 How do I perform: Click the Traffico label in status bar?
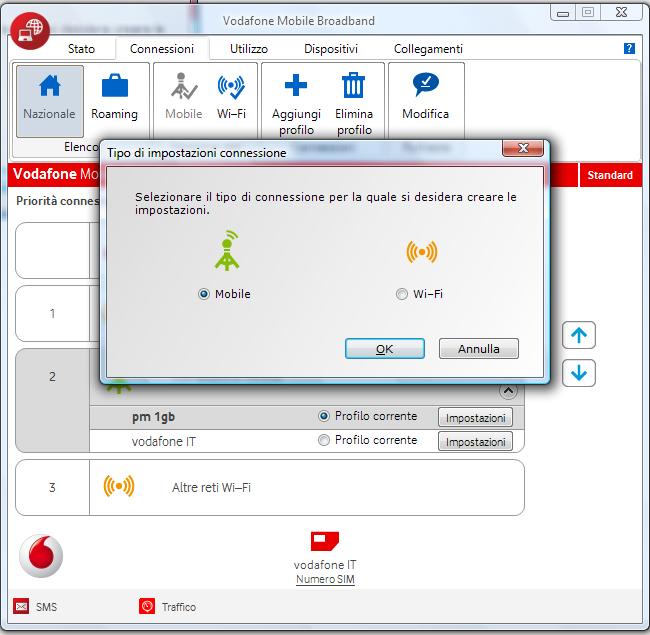(x=179, y=607)
